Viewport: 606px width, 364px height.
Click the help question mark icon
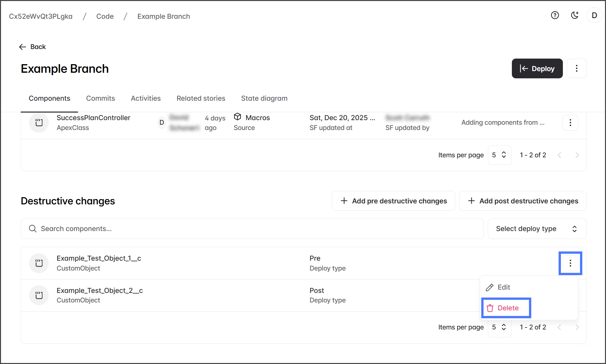point(555,15)
